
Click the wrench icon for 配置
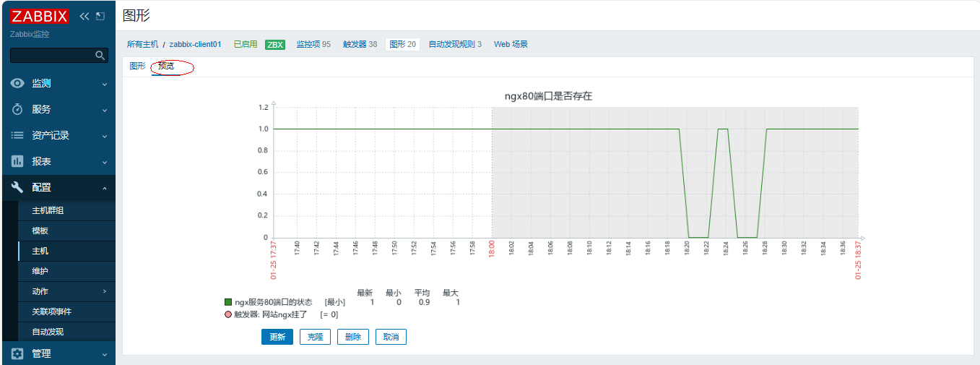(17, 187)
